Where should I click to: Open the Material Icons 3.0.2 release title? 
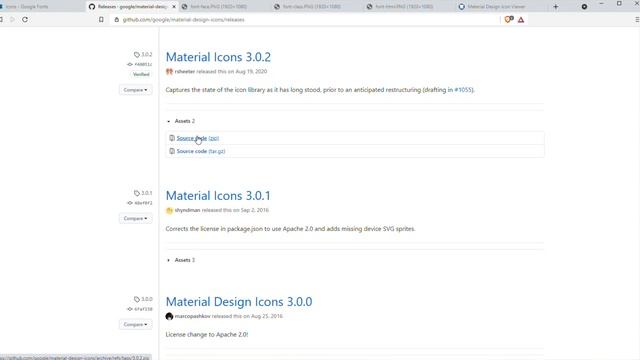pos(218,57)
